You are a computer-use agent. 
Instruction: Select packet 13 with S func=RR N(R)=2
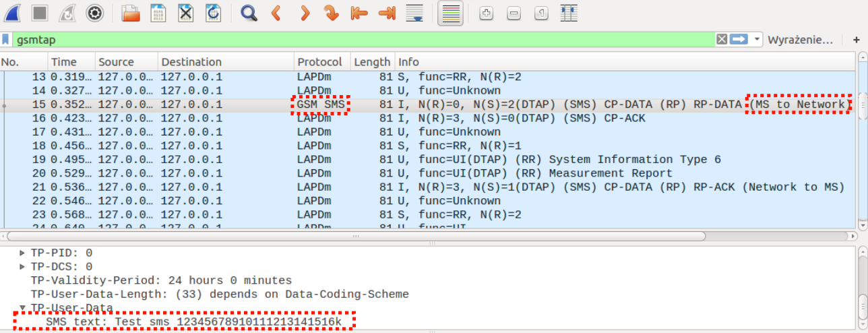(428, 77)
